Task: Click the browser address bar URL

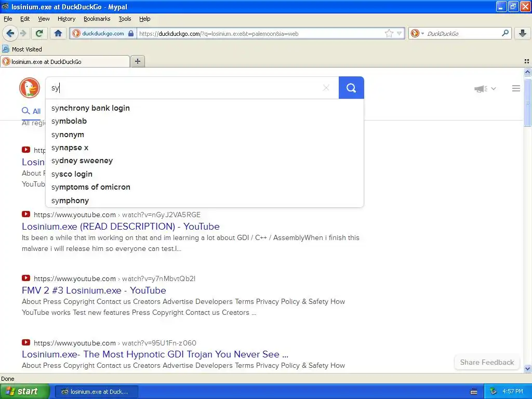Action: point(261,34)
